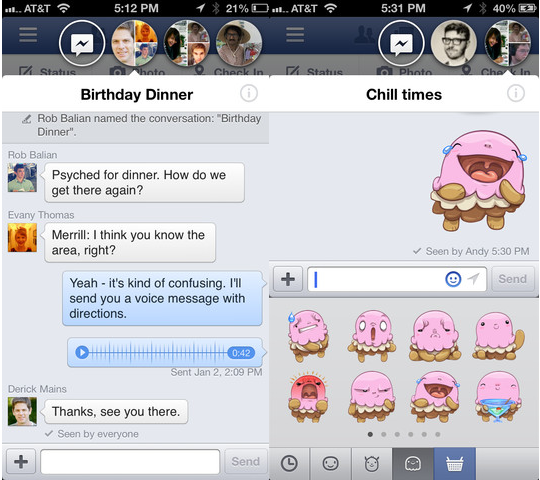
Task: Select the bearded man with glasses chat head
Action: [x=454, y=43]
